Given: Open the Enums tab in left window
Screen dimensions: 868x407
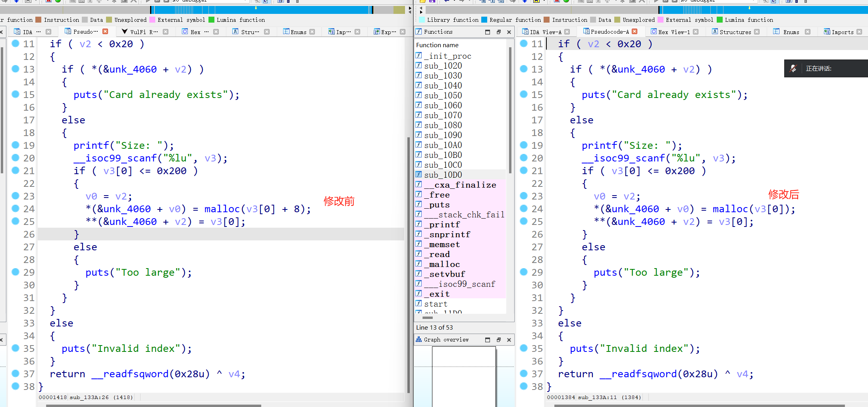Looking at the screenshot, I should 298,32.
